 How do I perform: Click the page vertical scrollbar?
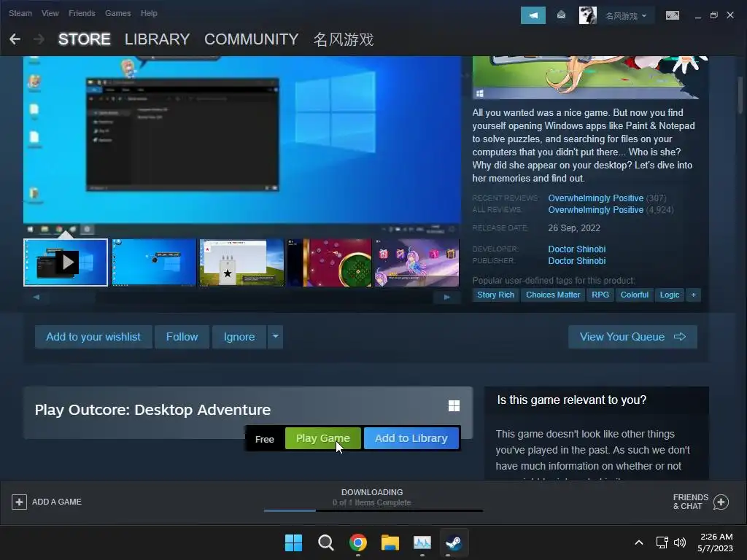click(741, 96)
